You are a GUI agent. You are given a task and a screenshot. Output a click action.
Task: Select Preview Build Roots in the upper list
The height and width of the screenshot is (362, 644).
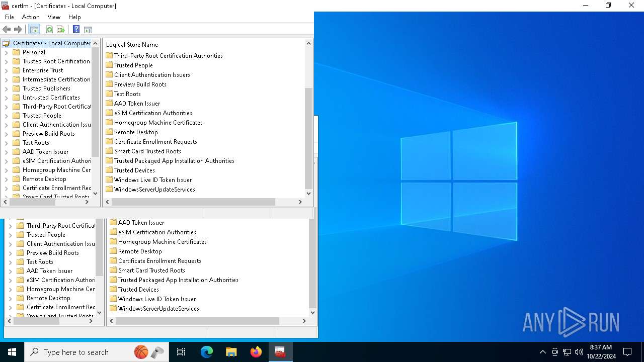click(140, 84)
